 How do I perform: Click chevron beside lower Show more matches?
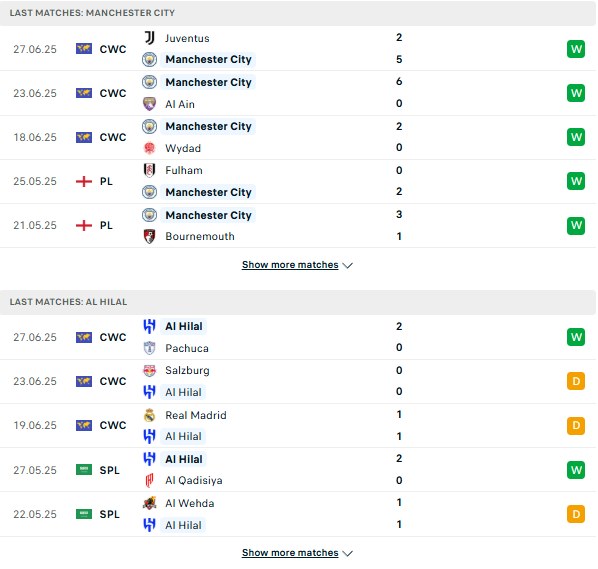348,553
